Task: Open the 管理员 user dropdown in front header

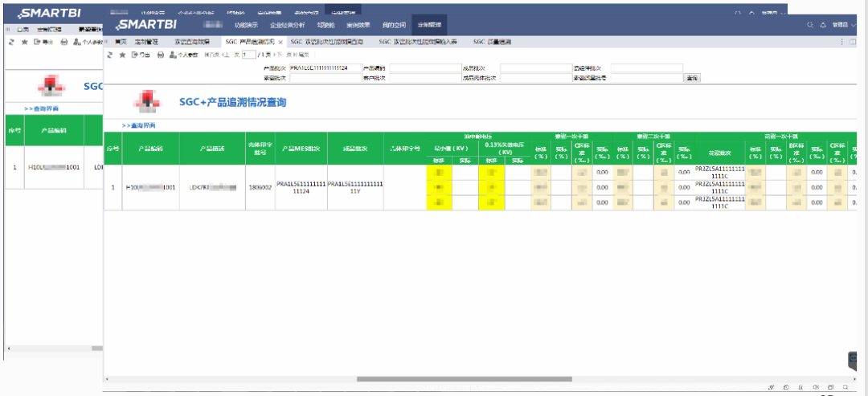Action: click(844, 25)
